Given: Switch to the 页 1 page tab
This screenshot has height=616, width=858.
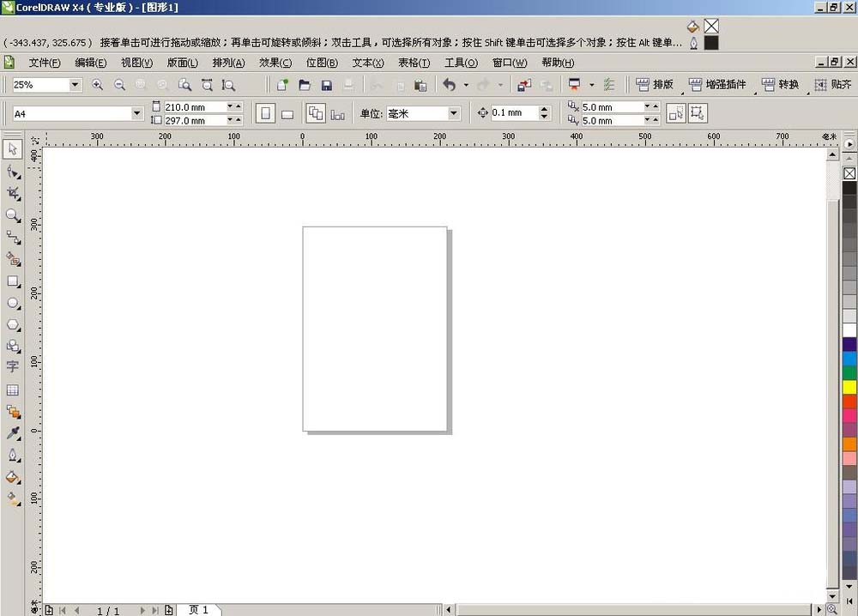Looking at the screenshot, I should click(x=199, y=610).
